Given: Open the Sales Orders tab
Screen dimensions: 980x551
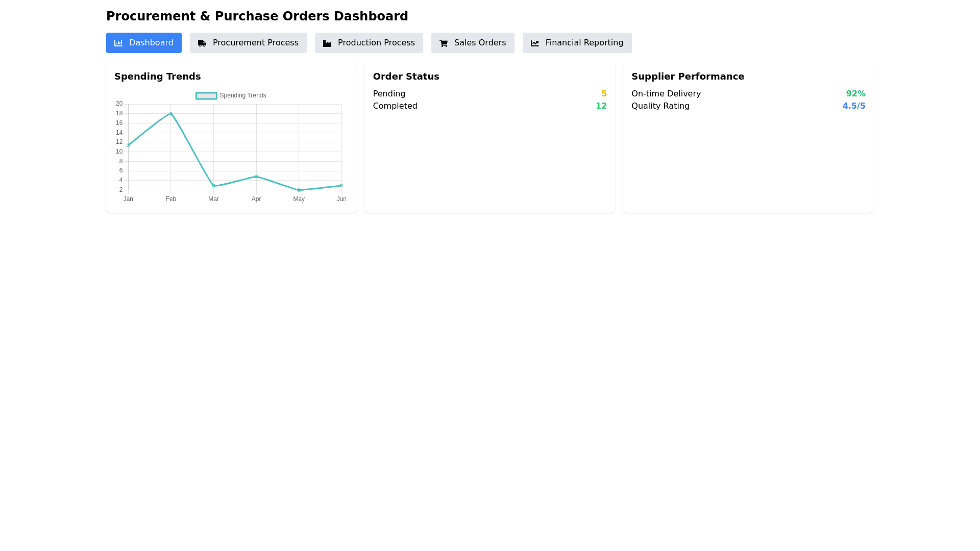Looking at the screenshot, I should [480, 43].
